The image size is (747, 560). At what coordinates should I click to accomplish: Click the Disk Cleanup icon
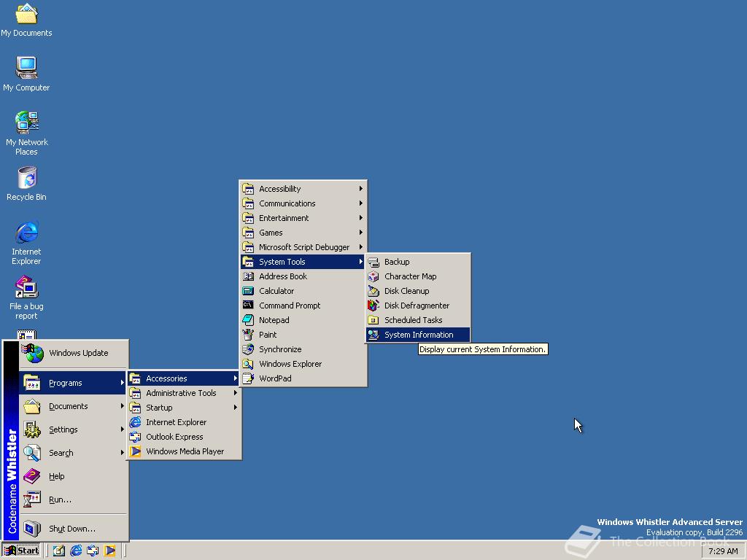click(373, 291)
